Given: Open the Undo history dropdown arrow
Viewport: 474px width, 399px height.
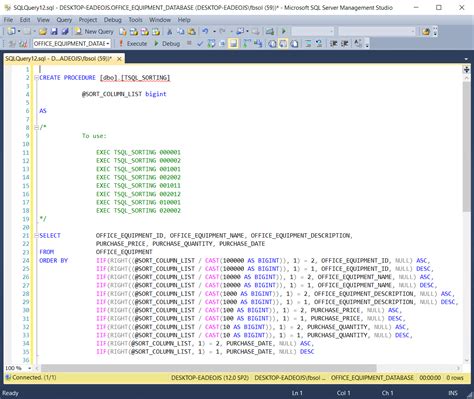Looking at the screenshot, I should click(x=214, y=32).
